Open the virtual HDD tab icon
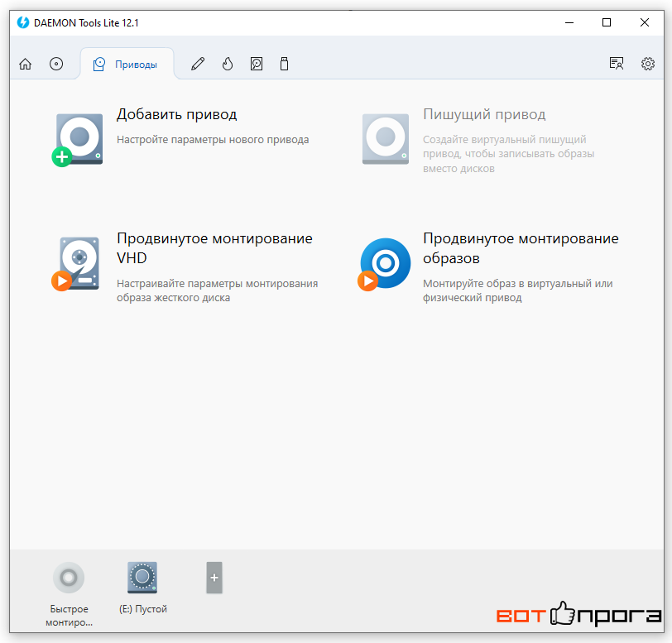The image size is (672, 643). [x=257, y=64]
